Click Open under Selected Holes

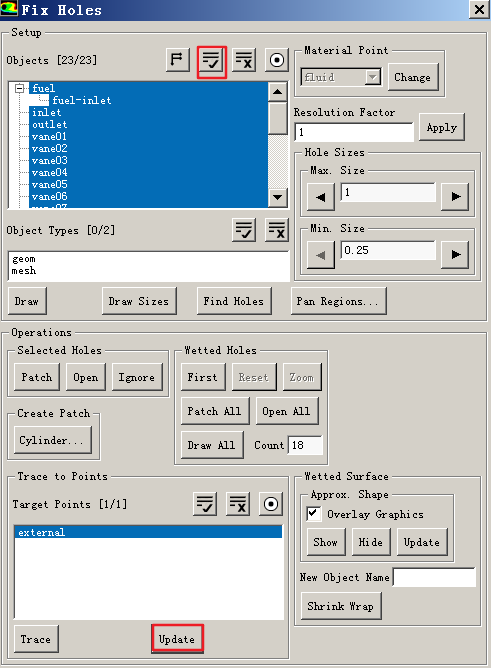click(86, 377)
